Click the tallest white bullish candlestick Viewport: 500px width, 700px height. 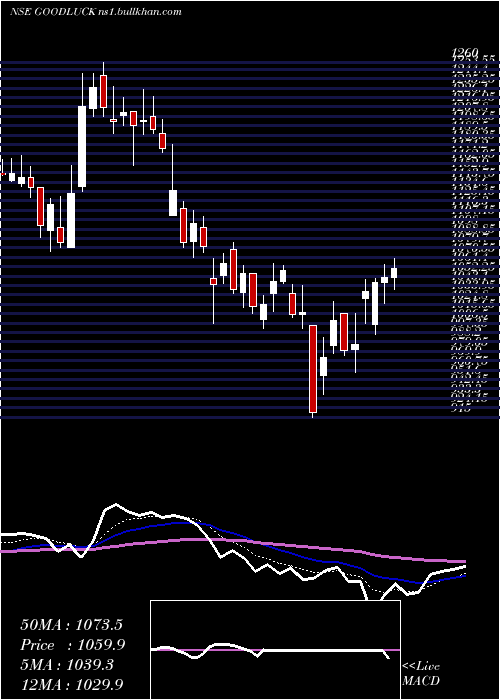click(x=82, y=146)
